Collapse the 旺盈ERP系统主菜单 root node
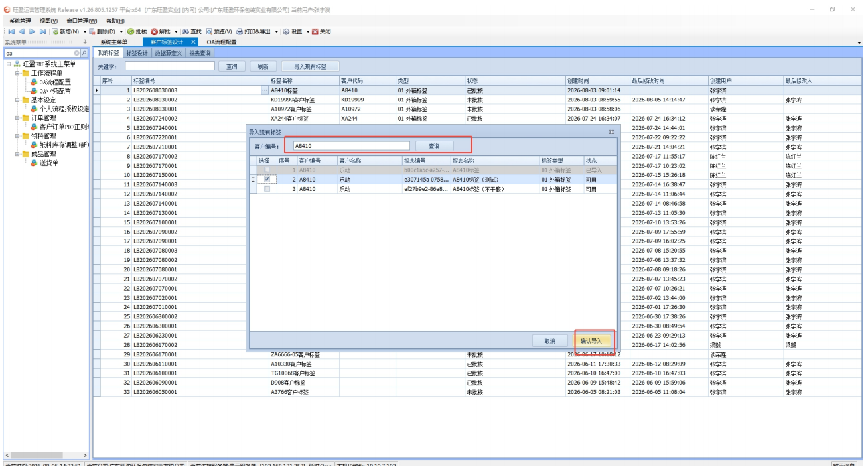This screenshot has height=471, width=868. 9,64
